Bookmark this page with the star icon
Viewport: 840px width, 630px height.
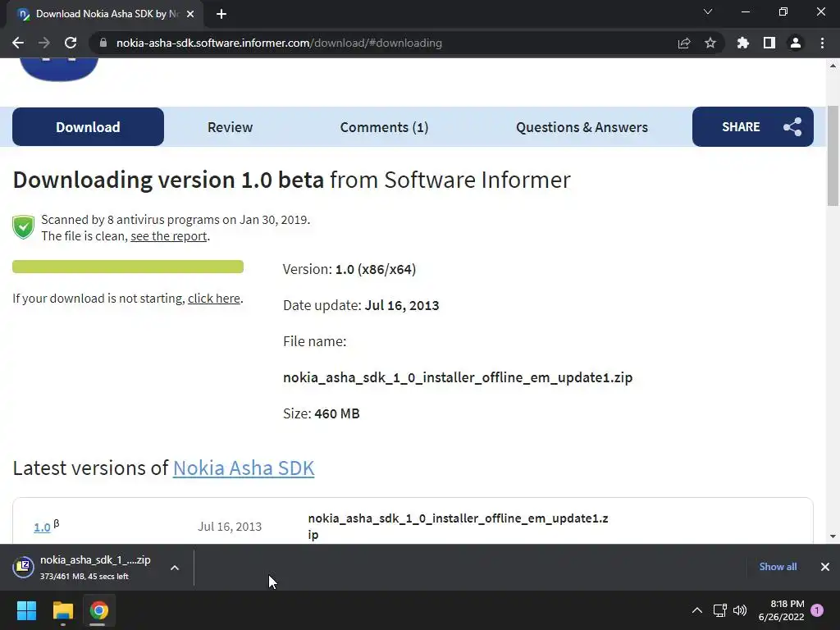(x=710, y=43)
